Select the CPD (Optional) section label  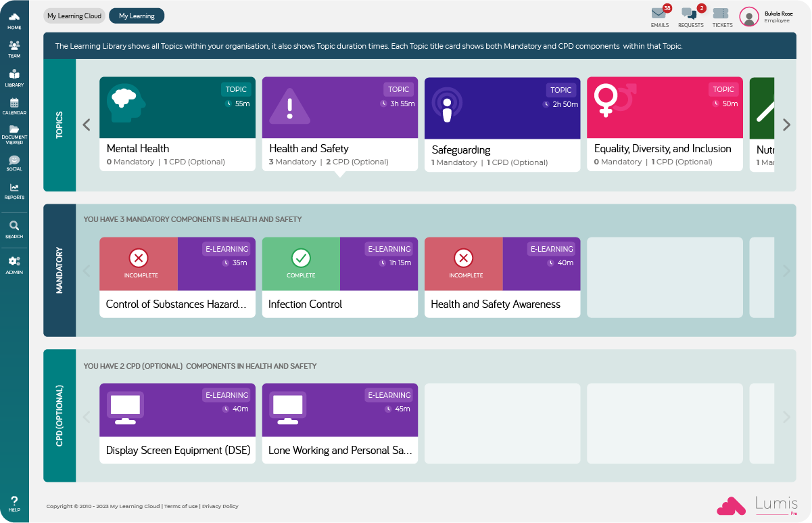[x=59, y=416]
